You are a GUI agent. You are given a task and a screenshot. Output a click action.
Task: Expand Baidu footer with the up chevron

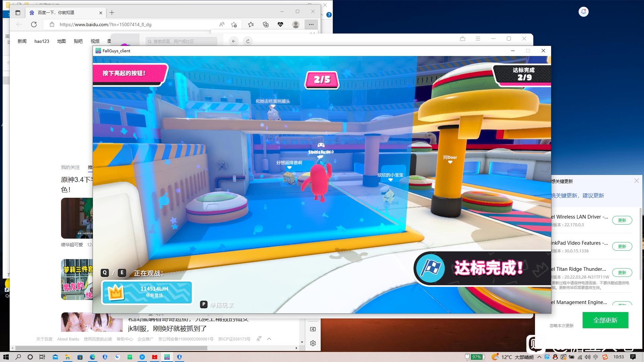pos(269,339)
